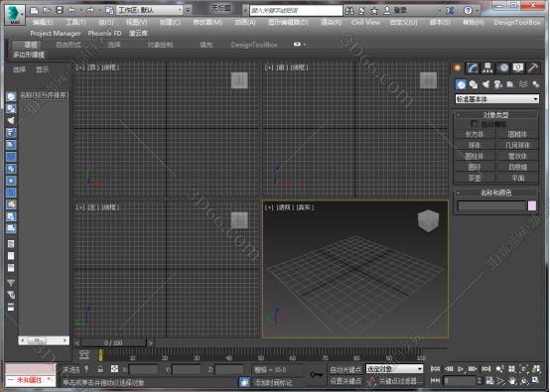This screenshot has width=550, height=392.
Task: Open the 显示 menu in scene explorer
Action: (42, 69)
